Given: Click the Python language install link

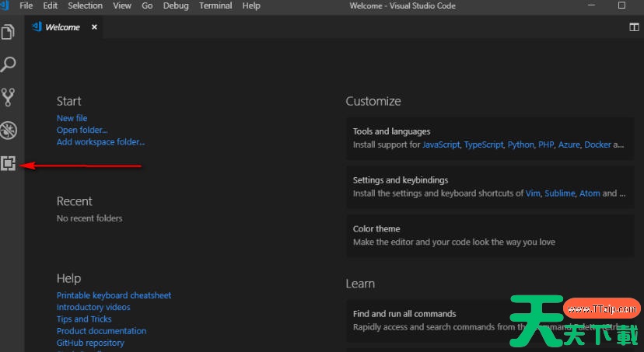Looking at the screenshot, I should [520, 145].
